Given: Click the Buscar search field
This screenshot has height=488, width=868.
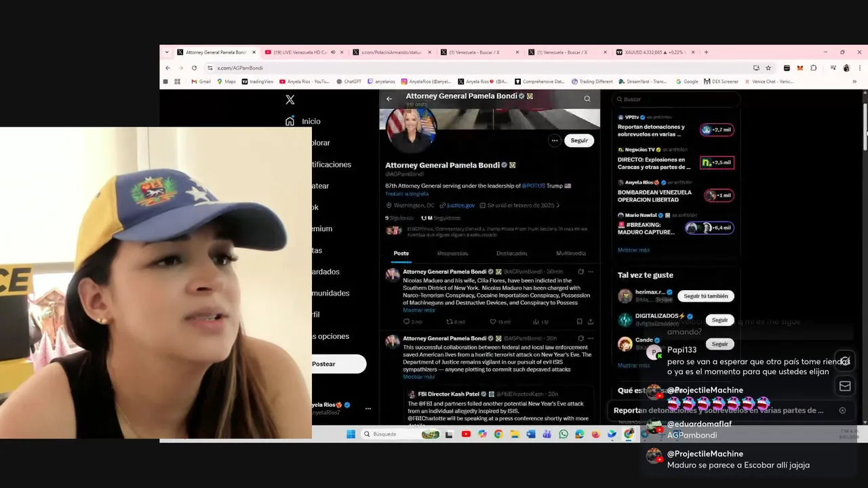Looking at the screenshot, I should tap(675, 99).
